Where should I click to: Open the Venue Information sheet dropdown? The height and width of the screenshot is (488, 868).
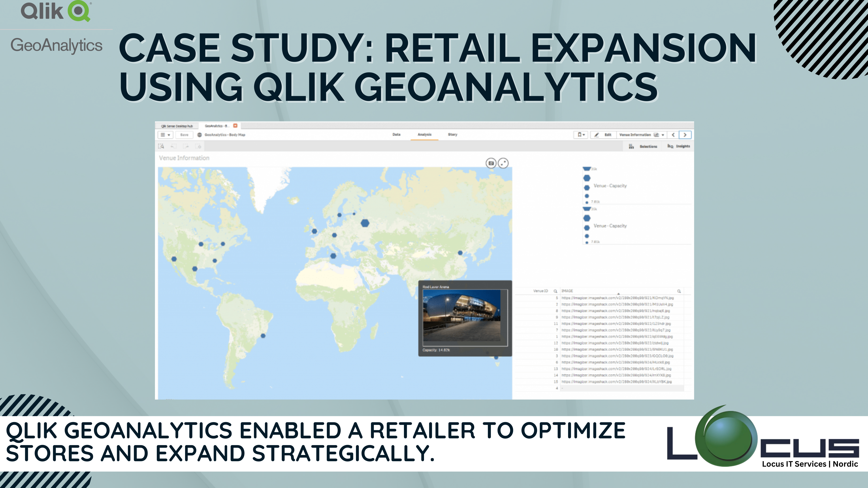pos(642,135)
